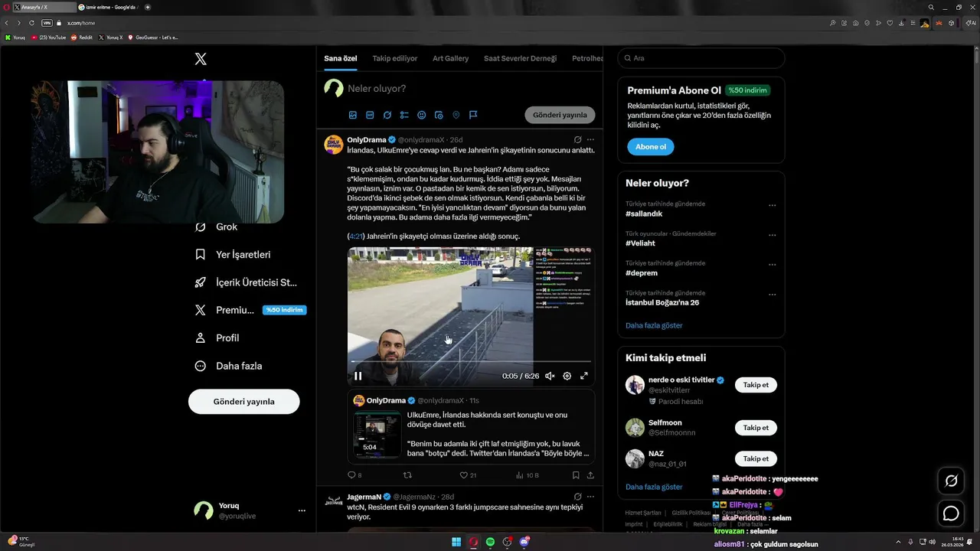This screenshot has height=551, width=980.
Task: Open the quoted OnlyDrama post thumbnail
Action: pyautogui.click(x=377, y=435)
